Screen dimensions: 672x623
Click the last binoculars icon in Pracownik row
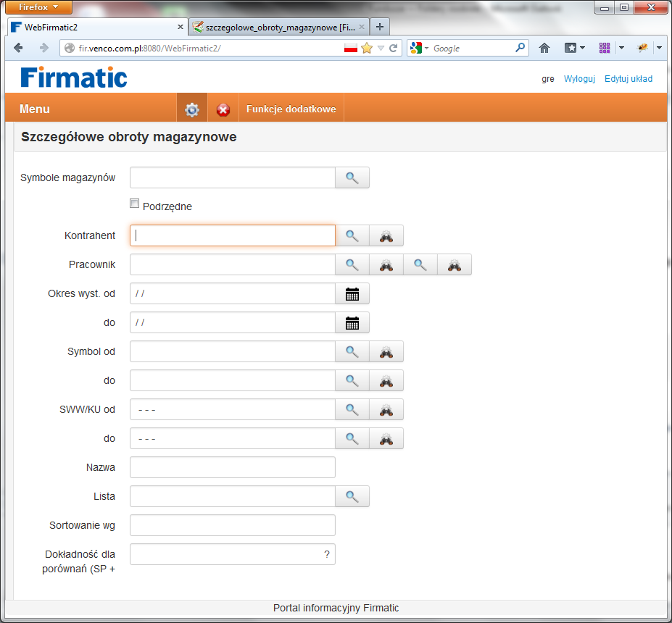(x=455, y=264)
